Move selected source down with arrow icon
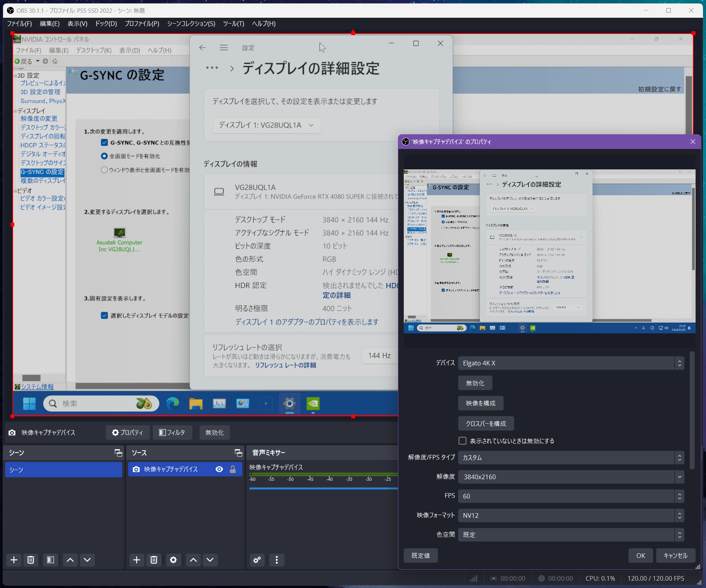This screenshot has width=706, height=588. click(x=210, y=560)
